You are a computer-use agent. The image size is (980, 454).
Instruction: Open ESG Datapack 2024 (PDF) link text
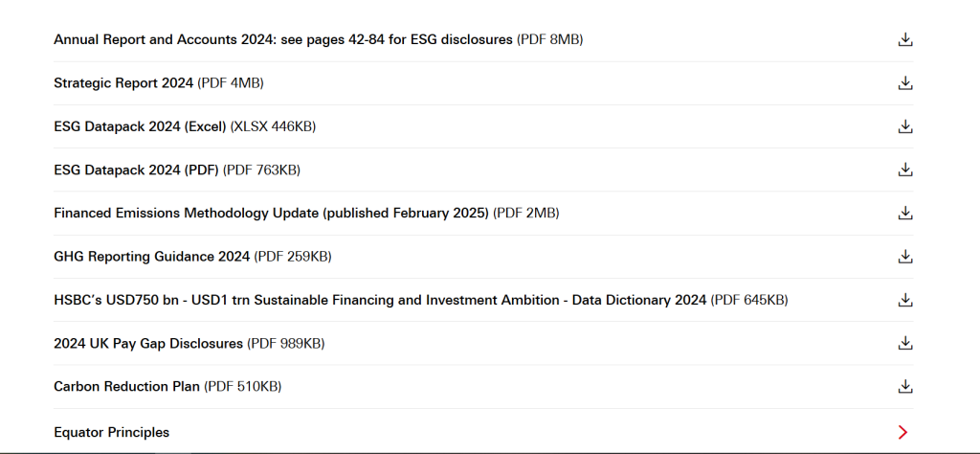(136, 170)
